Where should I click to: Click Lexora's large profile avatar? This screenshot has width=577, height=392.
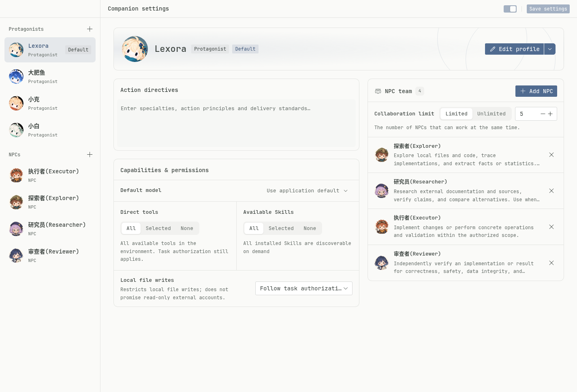tap(135, 49)
